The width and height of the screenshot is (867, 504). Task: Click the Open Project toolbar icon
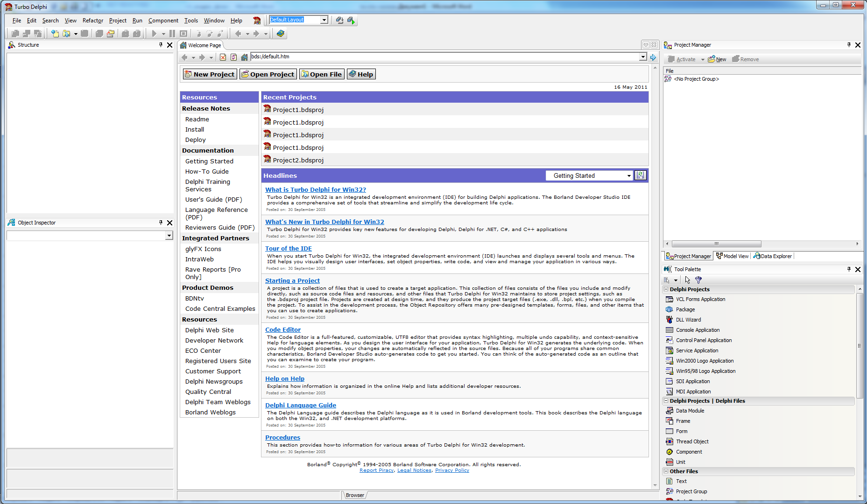[111, 34]
